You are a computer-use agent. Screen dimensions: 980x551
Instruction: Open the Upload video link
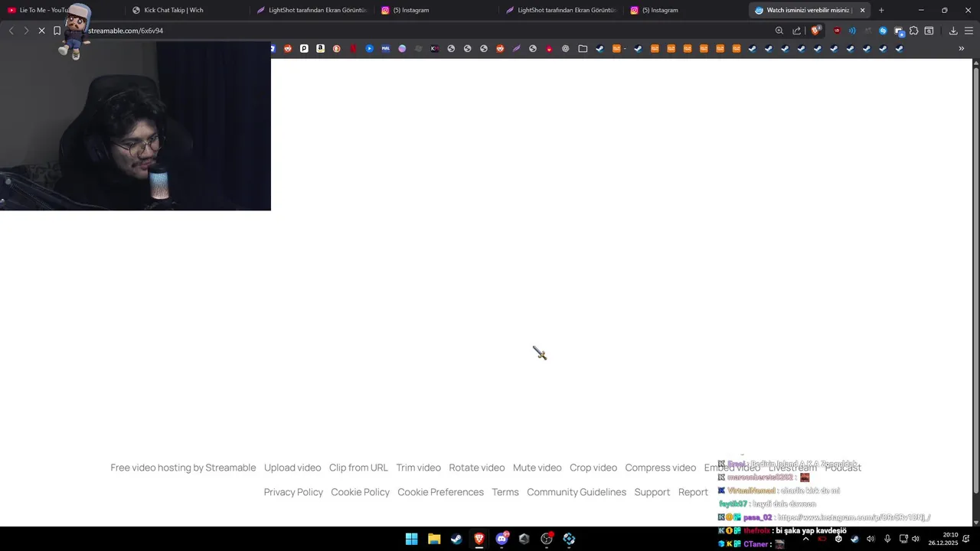tap(292, 468)
